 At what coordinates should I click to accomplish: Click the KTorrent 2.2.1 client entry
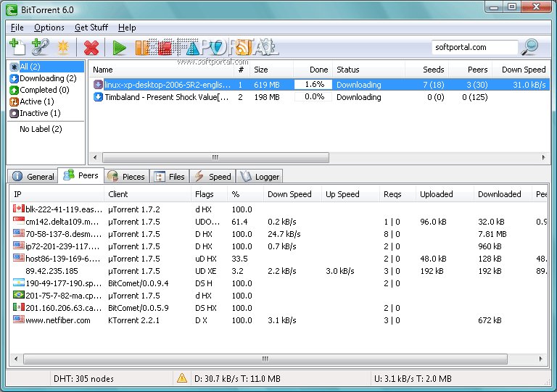click(x=133, y=320)
